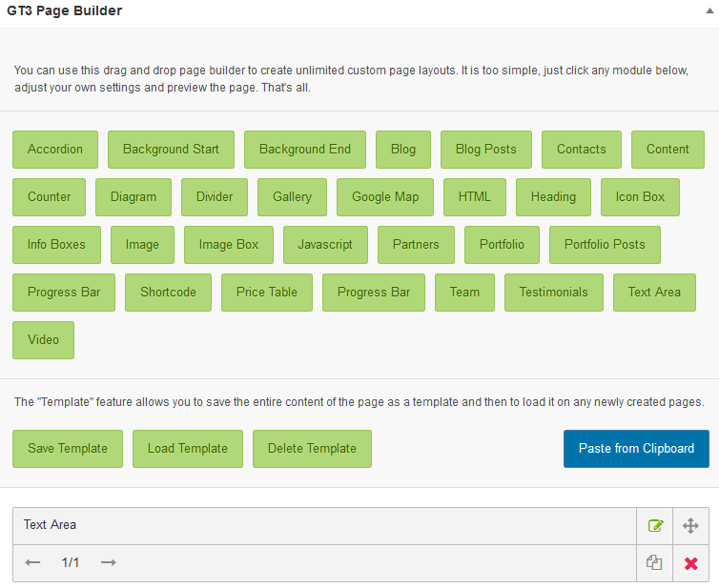This screenshot has height=588, width=719.
Task: Insert the Testimonials module
Action: (554, 293)
